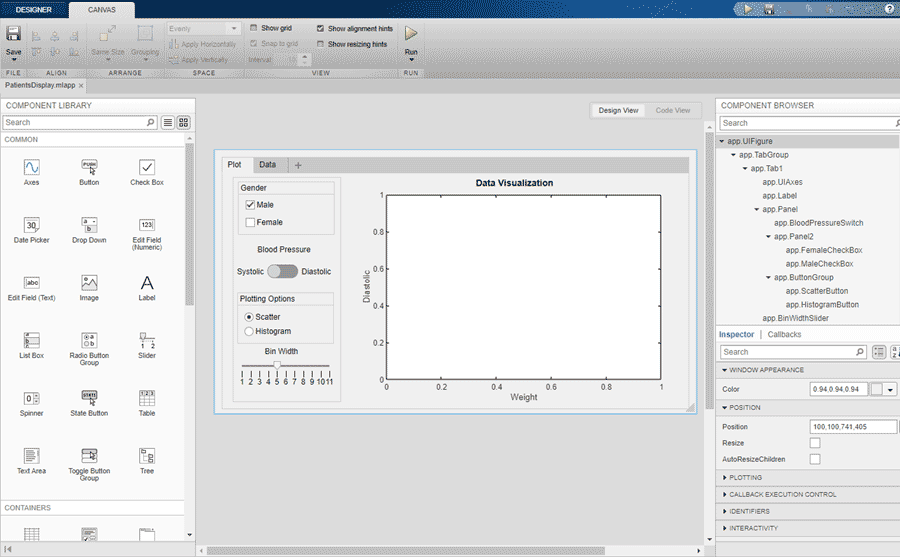Click the Save icon

[x=13, y=35]
